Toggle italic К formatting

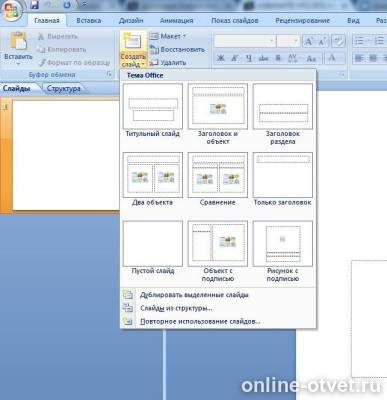(x=235, y=58)
